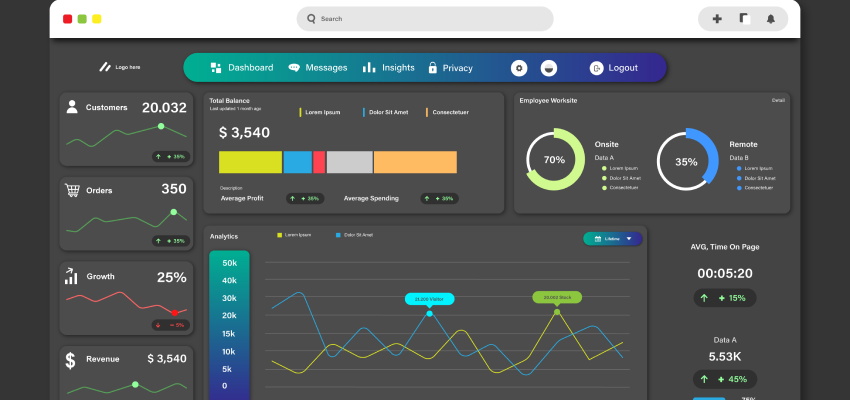This screenshot has width=850, height=400.
Task: Open the Lifetime date range dropdown
Action: pyautogui.click(x=612, y=239)
